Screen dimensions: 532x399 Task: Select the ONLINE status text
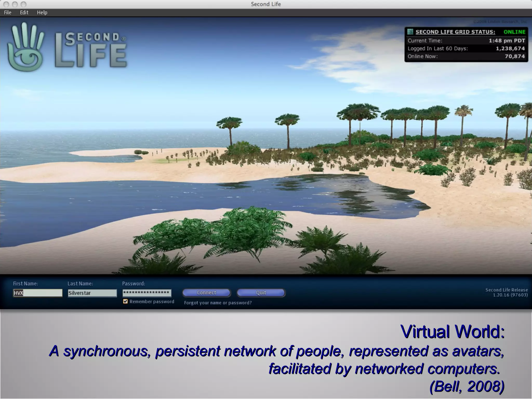point(514,32)
